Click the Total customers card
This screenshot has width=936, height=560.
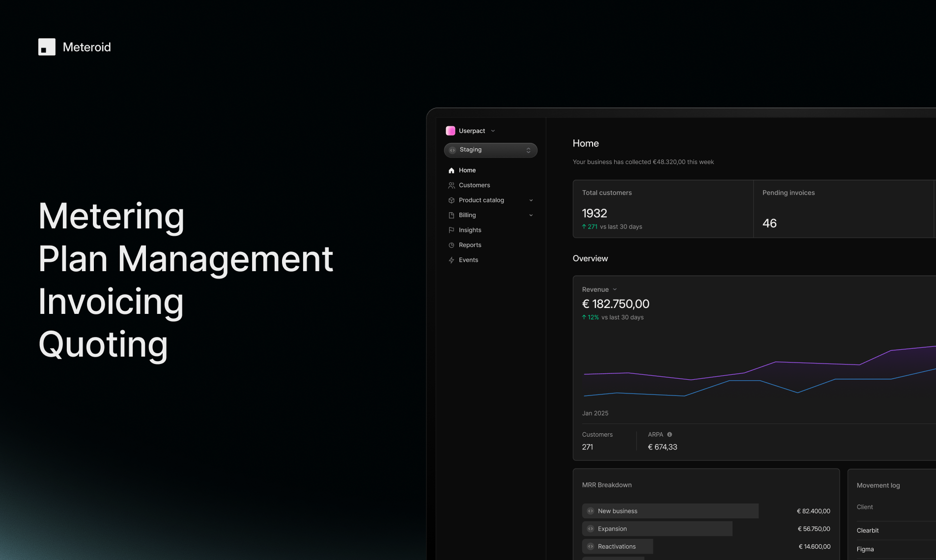click(663, 209)
